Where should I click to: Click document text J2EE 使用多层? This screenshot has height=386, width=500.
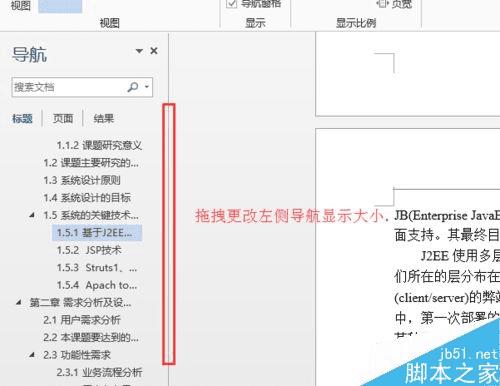460,256
